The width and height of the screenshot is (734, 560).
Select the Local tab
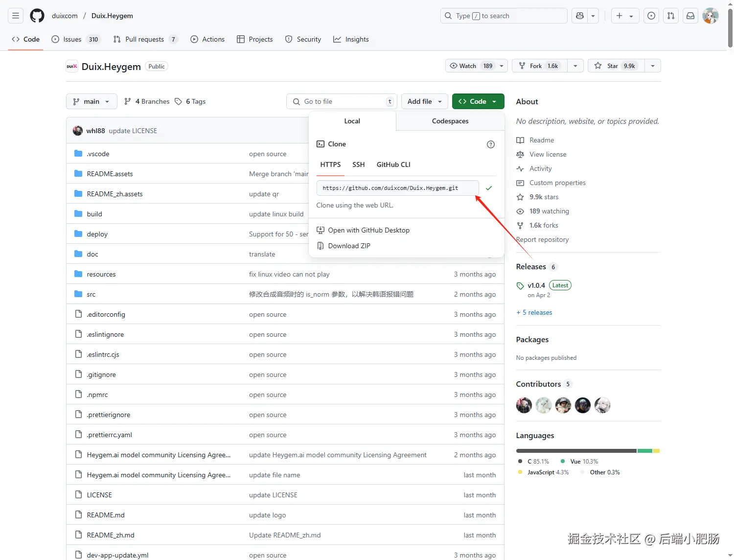(x=352, y=121)
